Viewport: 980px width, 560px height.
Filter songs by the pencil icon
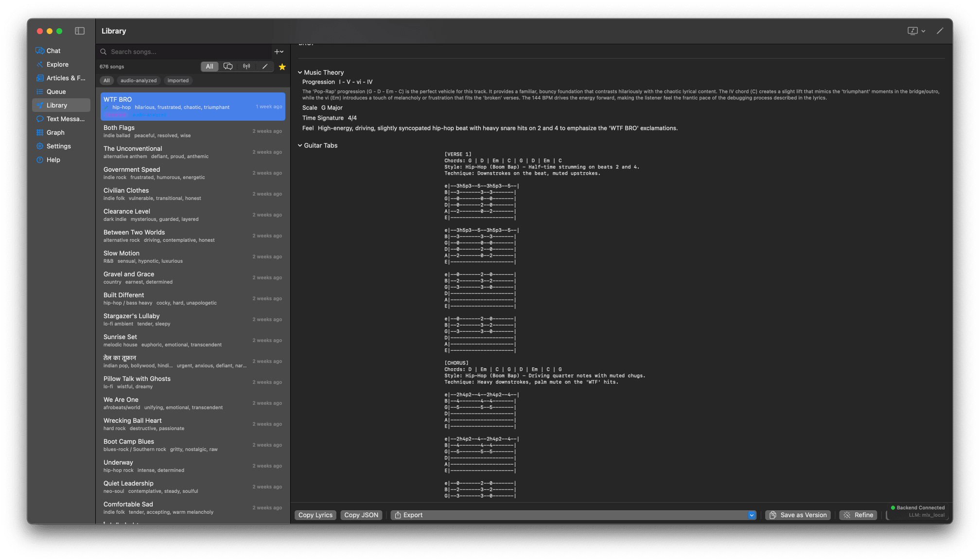pos(265,66)
